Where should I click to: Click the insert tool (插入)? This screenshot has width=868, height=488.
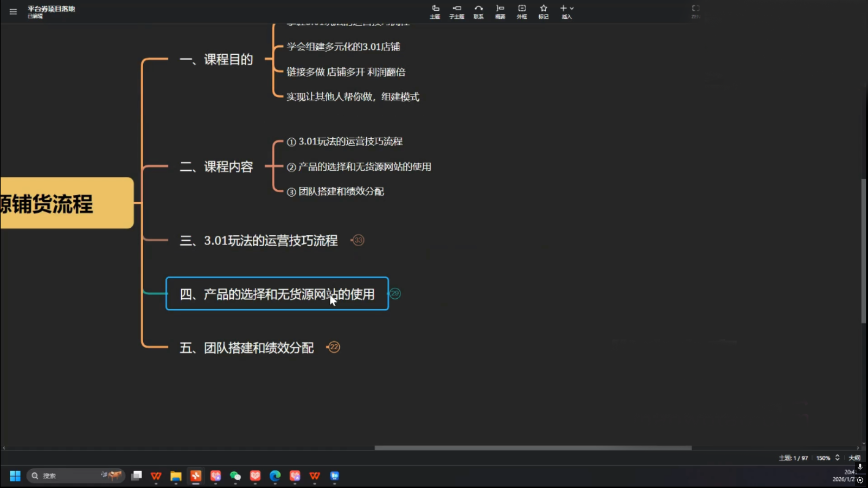tap(563, 12)
